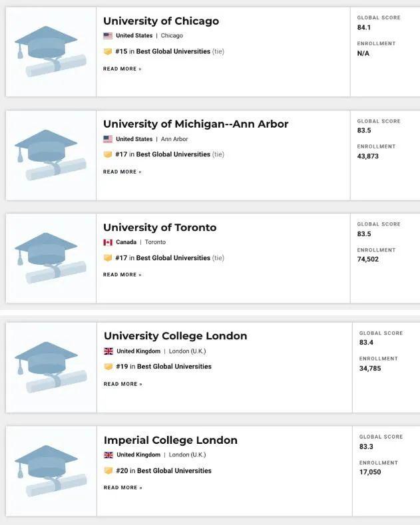Click UK flag under Imperial College London

click(108, 455)
